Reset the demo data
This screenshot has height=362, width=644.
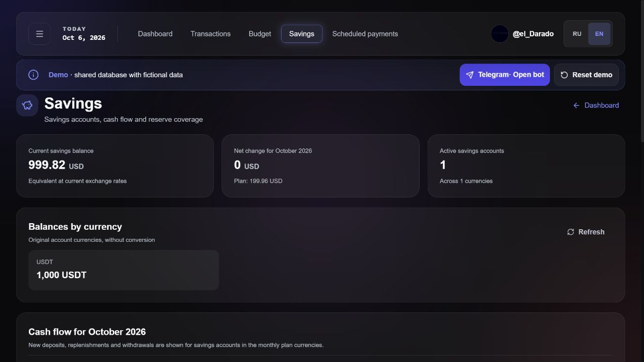tap(586, 75)
